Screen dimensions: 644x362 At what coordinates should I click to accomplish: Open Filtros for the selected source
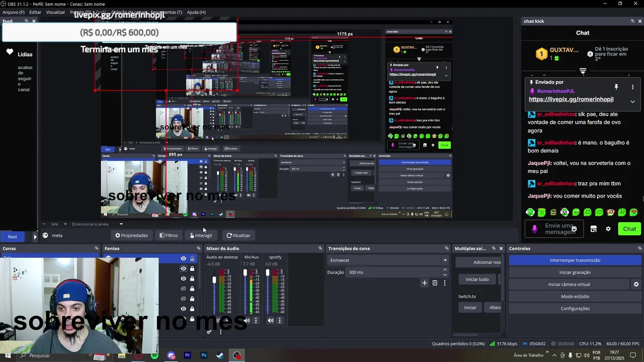point(169,235)
